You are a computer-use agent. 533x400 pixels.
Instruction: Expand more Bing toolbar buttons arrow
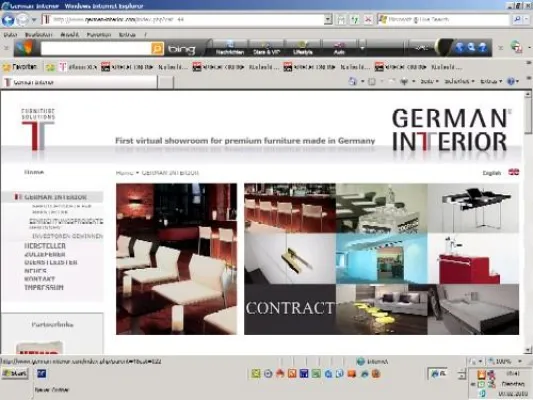pyautogui.click(x=362, y=48)
